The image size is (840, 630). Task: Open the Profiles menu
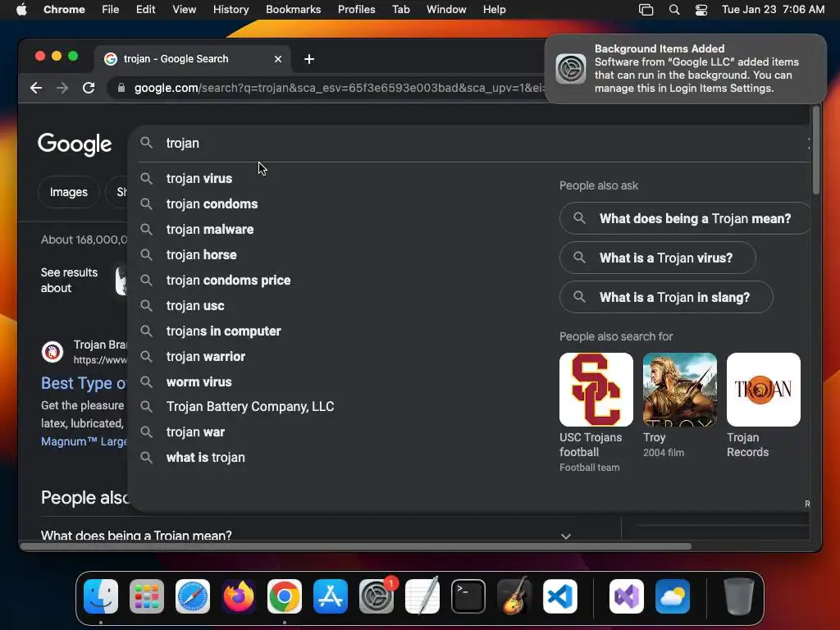[x=356, y=10]
